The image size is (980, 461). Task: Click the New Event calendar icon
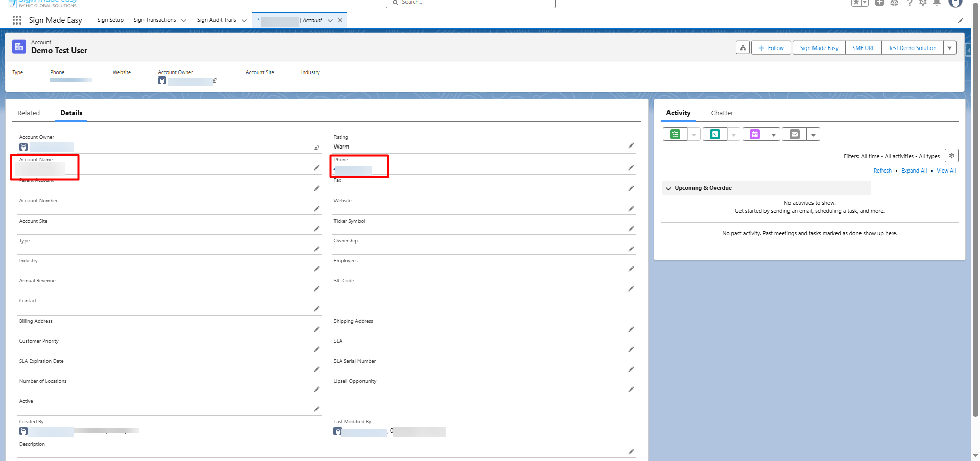tap(754, 134)
